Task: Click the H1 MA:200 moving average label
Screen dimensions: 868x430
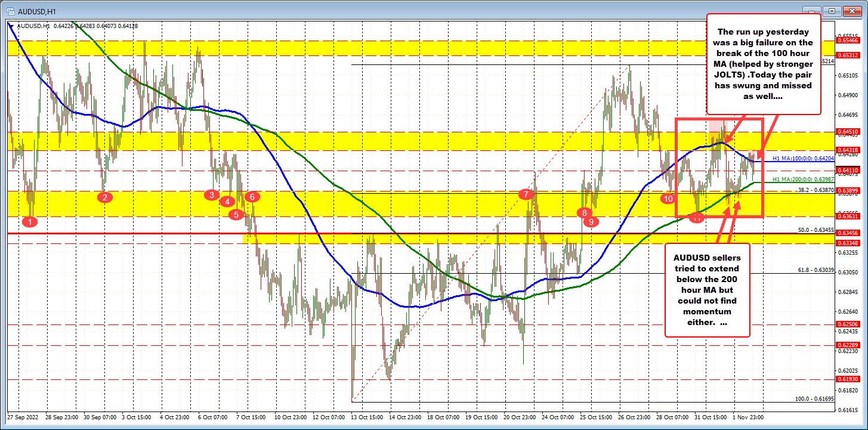Action: click(801, 180)
